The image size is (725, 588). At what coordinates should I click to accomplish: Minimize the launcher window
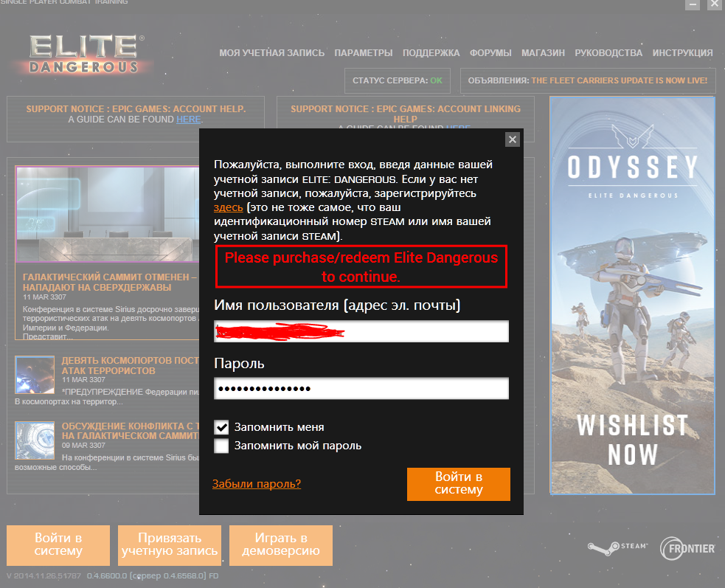(x=692, y=4)
